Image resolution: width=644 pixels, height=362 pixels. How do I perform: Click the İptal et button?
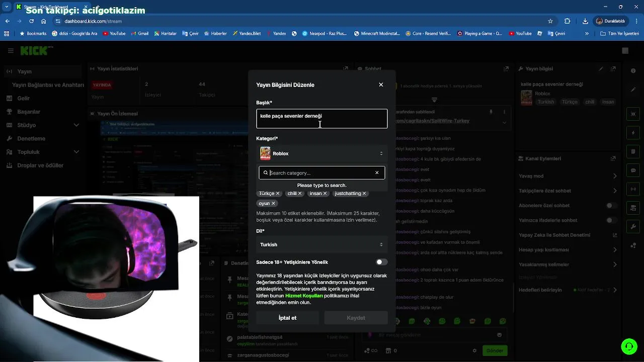point(287,318)
